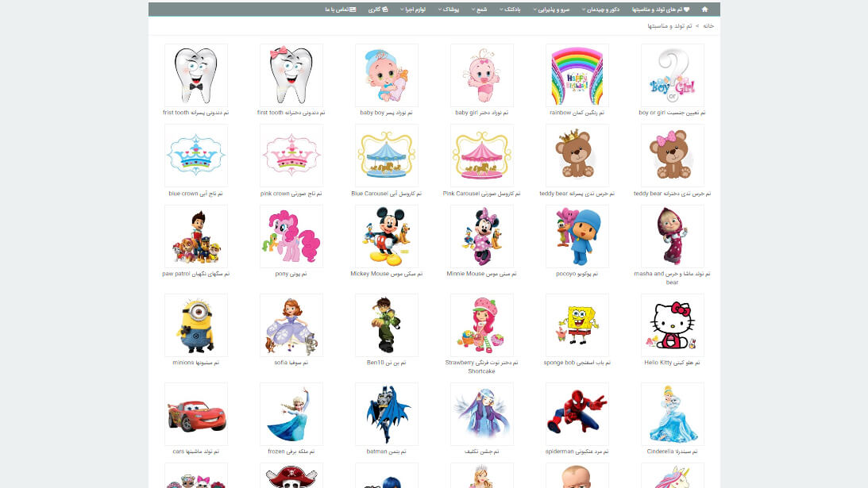The width and height of the screenshot is (868, 488).
Task: Open the pink-bow tooth thumbnail image
Action: click(x=291, y=75)
